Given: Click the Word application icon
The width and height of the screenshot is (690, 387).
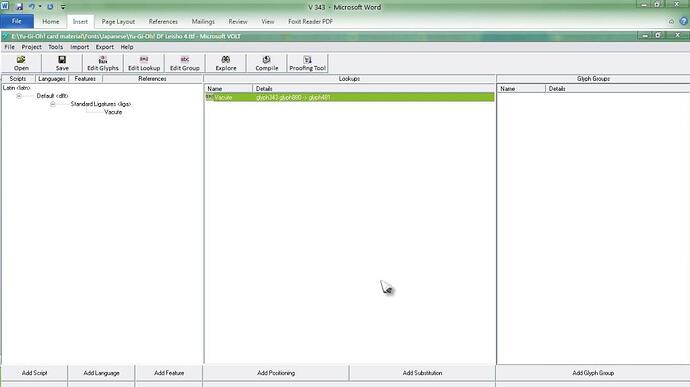Looking at the screenshot, I should pyautogui.click(x=5, y=6).
